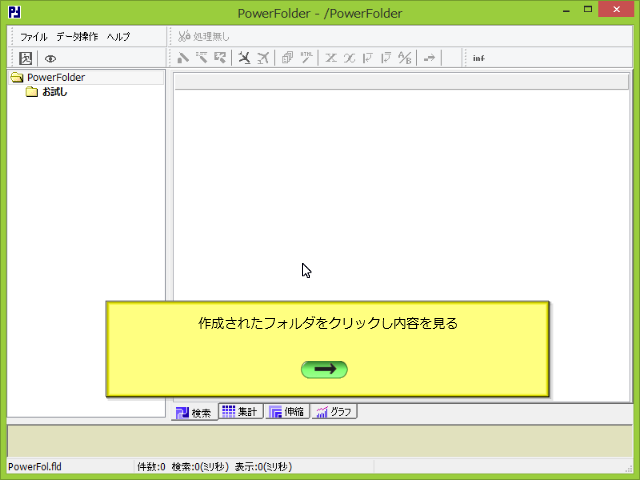This screenshot has width=640, height=480.
Task: Close the PowerFolder window
Action: tap(616, 9)
